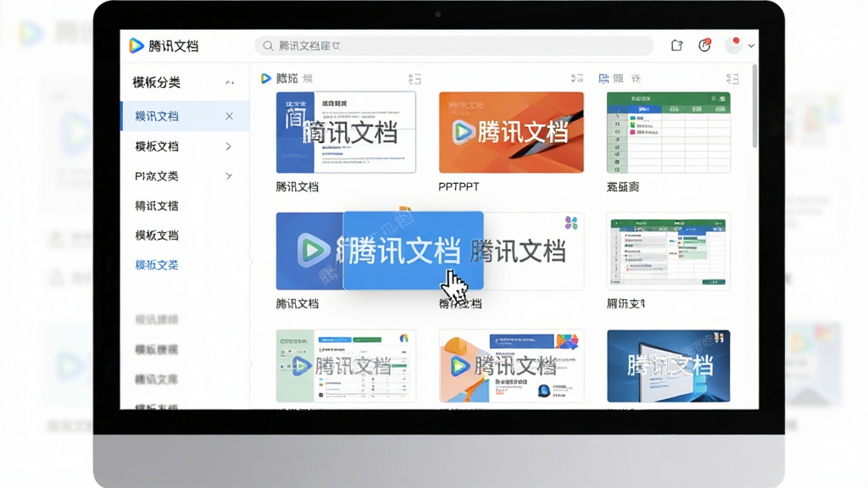This screenshot has width=868, height=488.
Task: Click the small colorful circle icon on the bottom-left thumbnail
Action: point(404,338)
